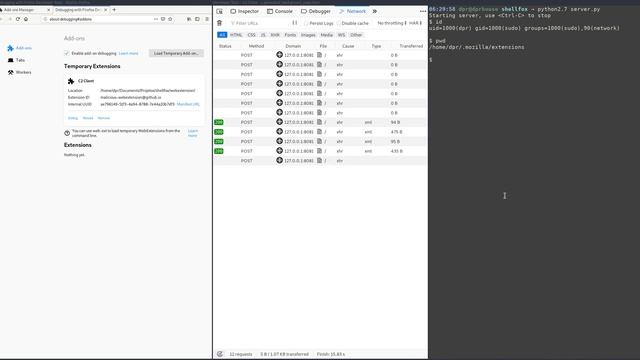Close the Debugging with Firefox tab
640x360 pixels.
pos(106,9)
